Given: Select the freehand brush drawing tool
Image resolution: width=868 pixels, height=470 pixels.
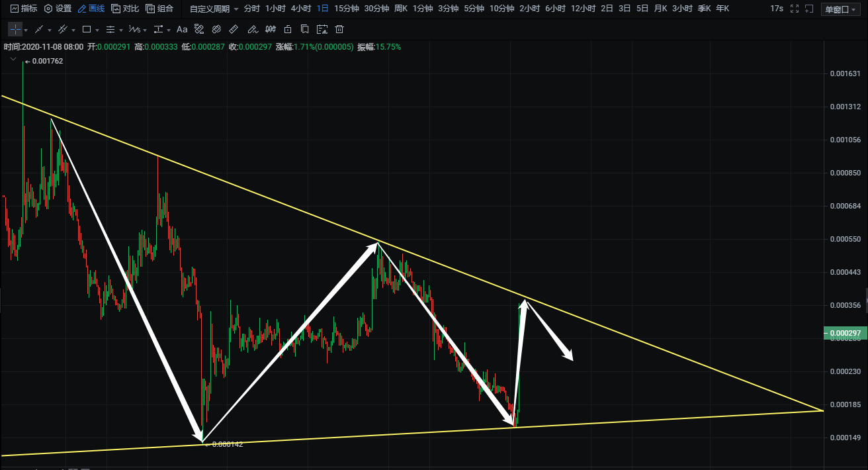Looking at the screenshot, I should 253,29.
